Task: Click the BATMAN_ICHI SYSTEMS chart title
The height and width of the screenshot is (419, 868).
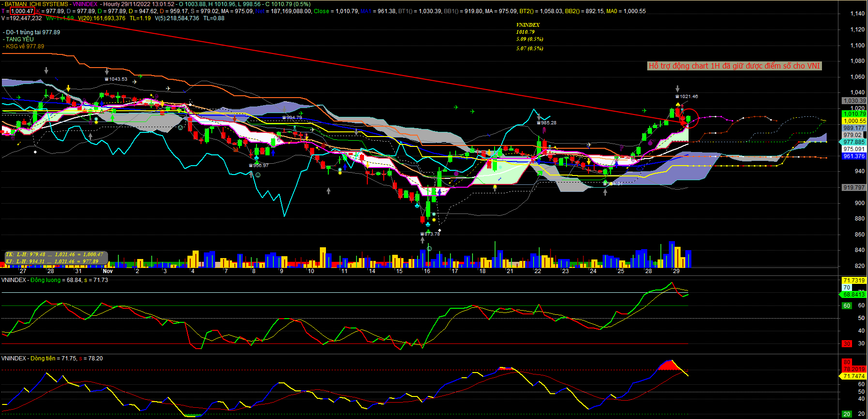Action: tap(37, 4)
